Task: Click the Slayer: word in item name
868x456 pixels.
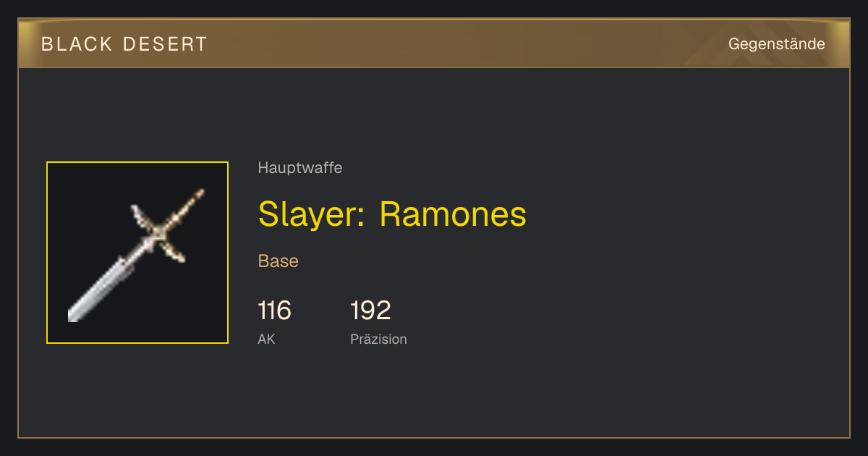Action: click(x=312, y=214)
